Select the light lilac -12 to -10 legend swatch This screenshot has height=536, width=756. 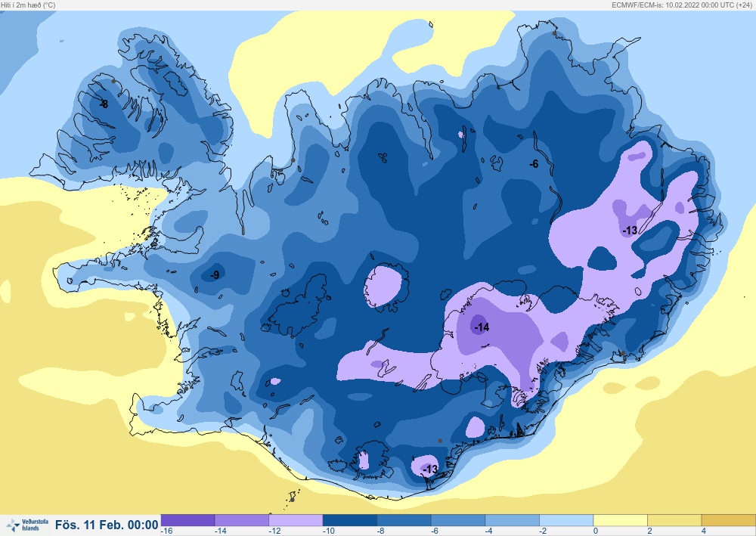pos(296,520)
